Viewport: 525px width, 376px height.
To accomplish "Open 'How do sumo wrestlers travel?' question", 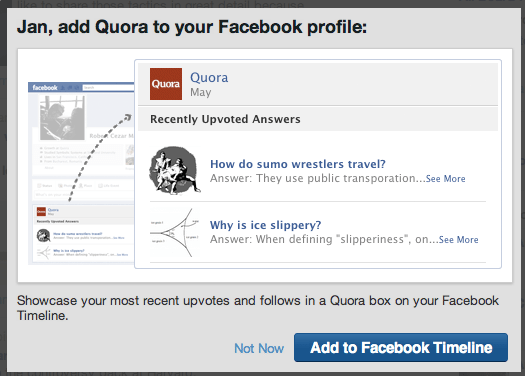I will point(298,164).
